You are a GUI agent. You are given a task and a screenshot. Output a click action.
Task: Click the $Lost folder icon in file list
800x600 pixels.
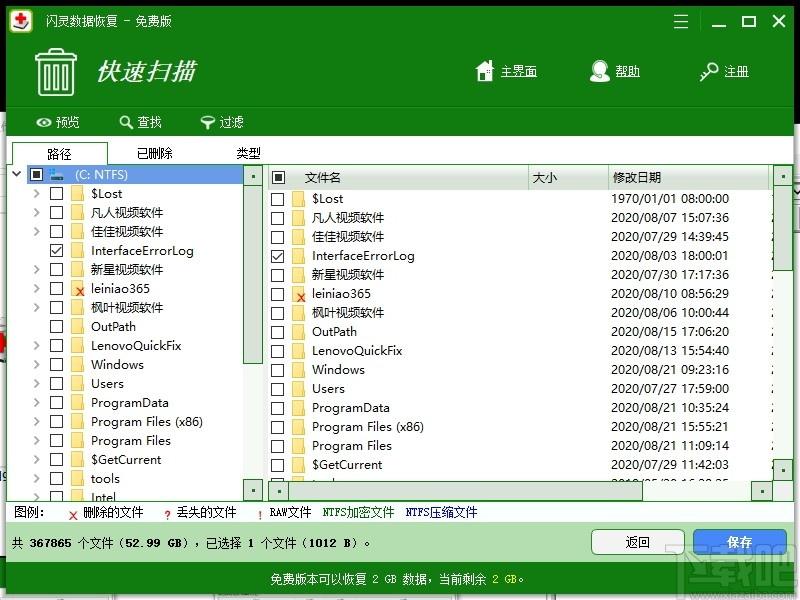[x=298, y=199]
